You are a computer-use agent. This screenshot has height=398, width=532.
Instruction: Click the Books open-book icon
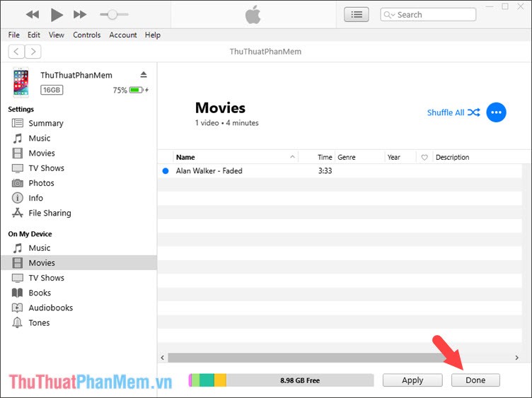pos(17,293)
